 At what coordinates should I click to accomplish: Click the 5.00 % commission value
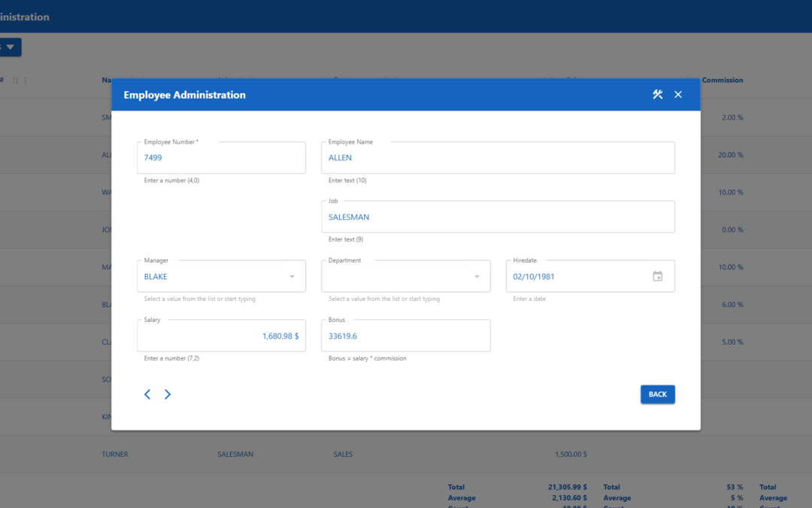tap(732, 342)
